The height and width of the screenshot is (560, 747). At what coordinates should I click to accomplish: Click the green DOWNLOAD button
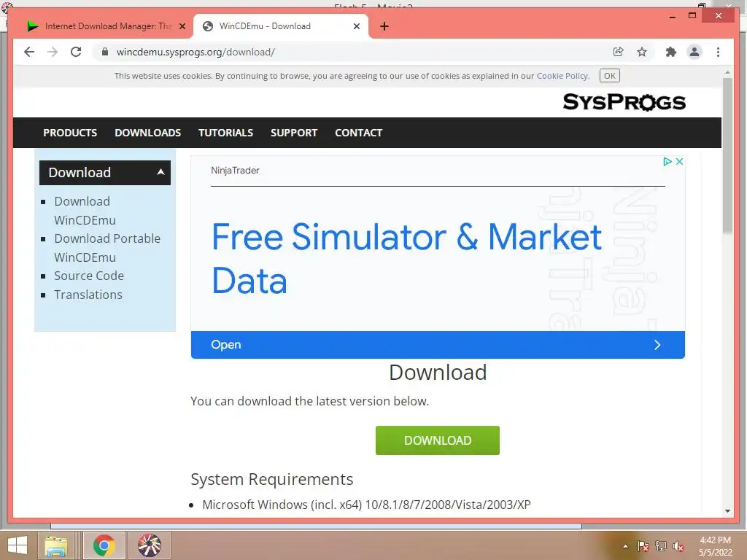coord(438,440)
